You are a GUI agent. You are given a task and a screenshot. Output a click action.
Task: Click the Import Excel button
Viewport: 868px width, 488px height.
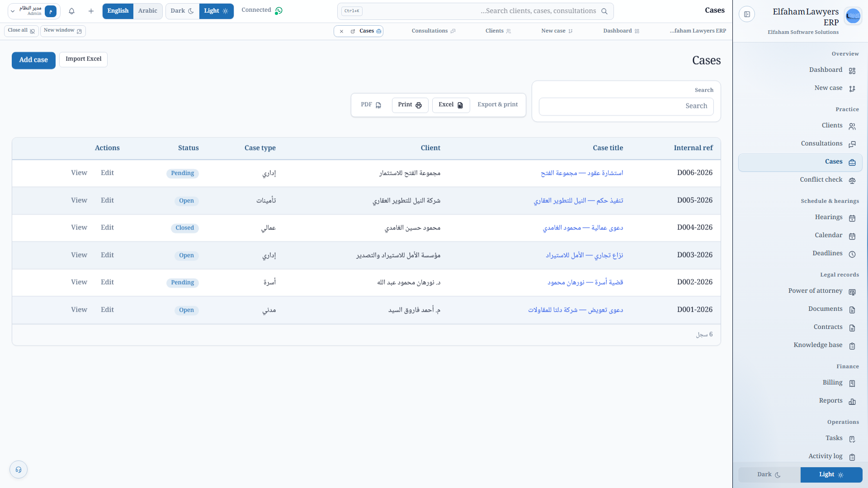pyautogui.click(x=83, y=59)
